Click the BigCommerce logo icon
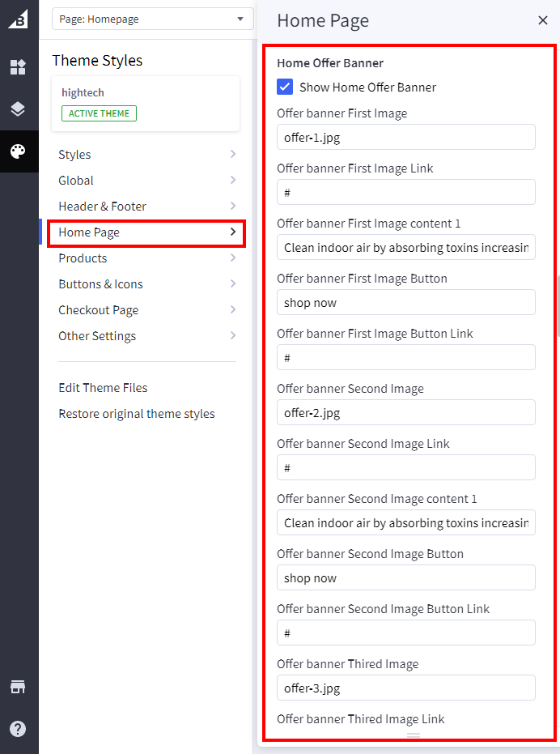 pyautogui.click(x=18, y=19)
